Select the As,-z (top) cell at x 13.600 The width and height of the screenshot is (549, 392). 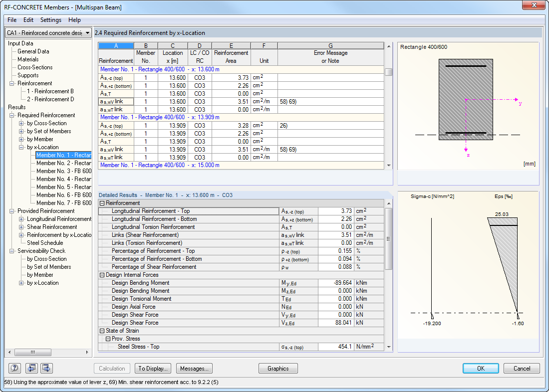point(116,78)
